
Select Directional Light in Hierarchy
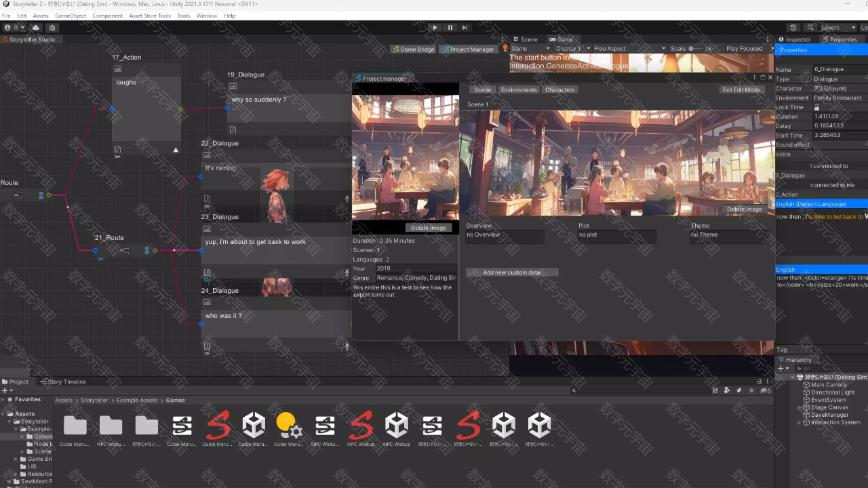[828, 392]
